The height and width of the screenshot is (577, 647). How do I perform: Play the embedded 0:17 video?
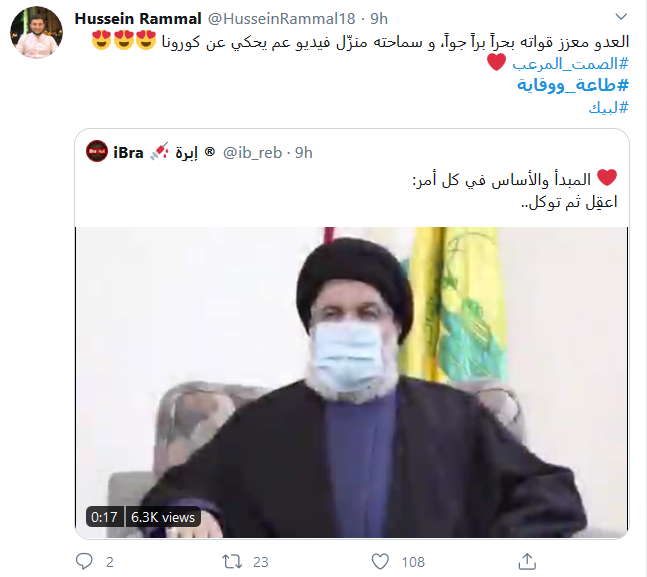point(352,382)
